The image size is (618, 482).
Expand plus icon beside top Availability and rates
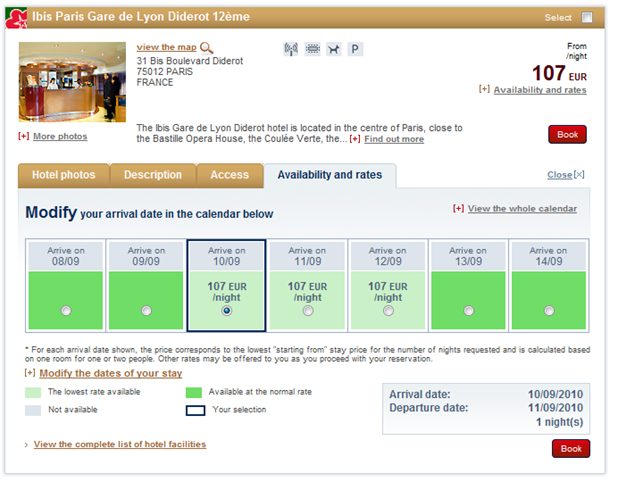coord(484,89)
